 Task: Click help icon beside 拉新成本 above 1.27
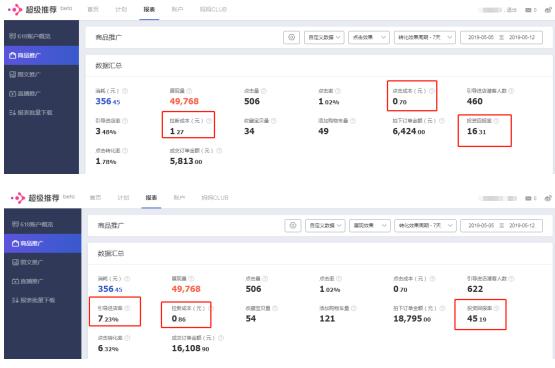(x=209, y=121)
